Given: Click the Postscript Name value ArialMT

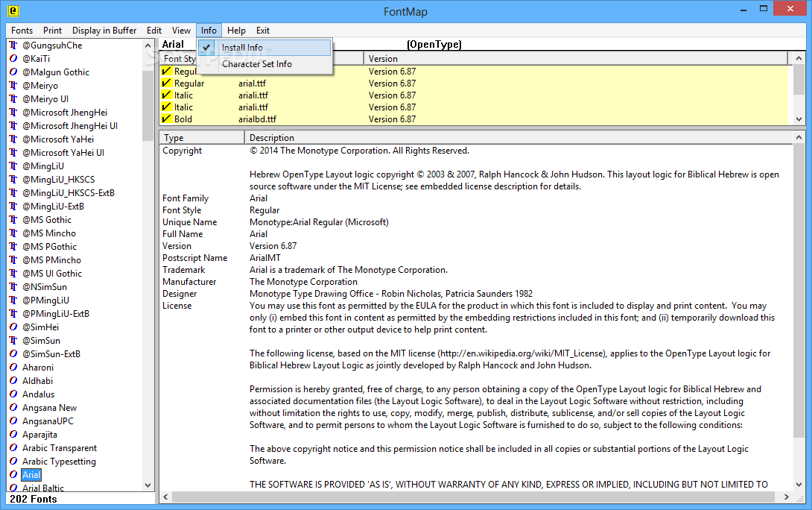Looking at the screenshot, I should click(x=265, y=257).
